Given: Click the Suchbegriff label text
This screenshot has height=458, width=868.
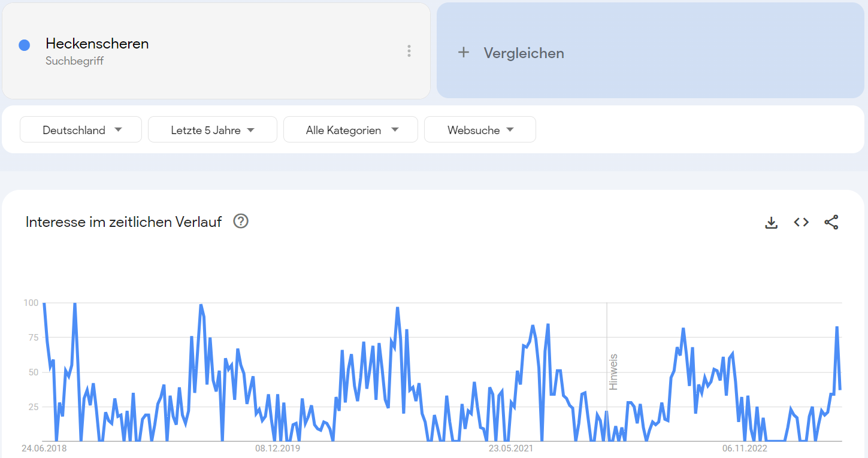Looking at the screenshot, I should [74, 60].
